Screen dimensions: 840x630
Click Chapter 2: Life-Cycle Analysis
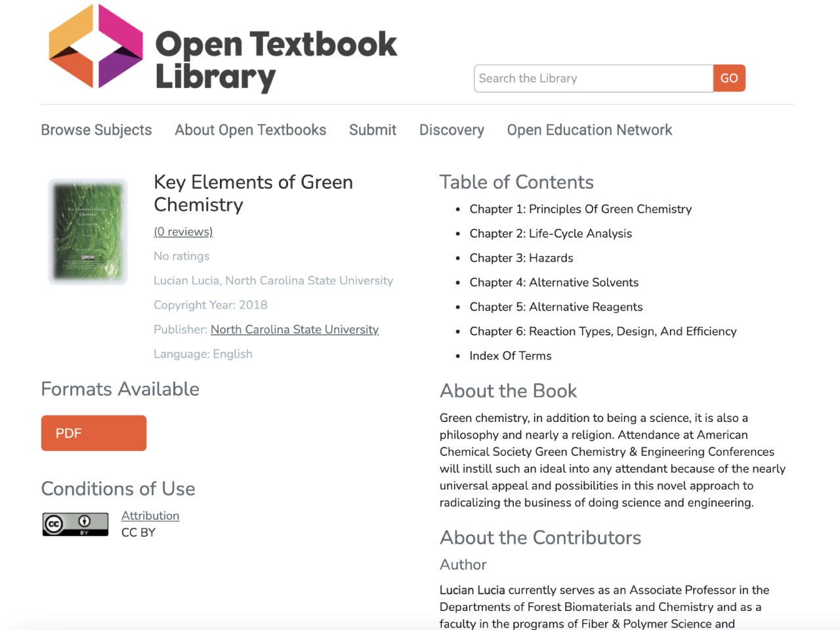[551, 234]
